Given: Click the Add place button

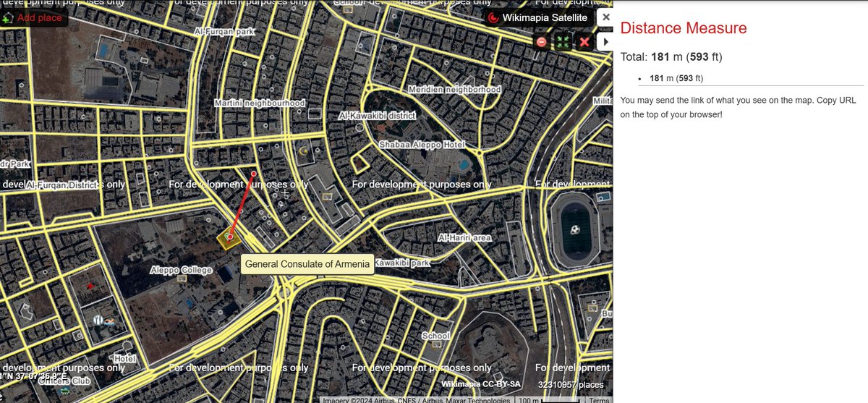Looking at the screenshot, I should click(34, 17).
